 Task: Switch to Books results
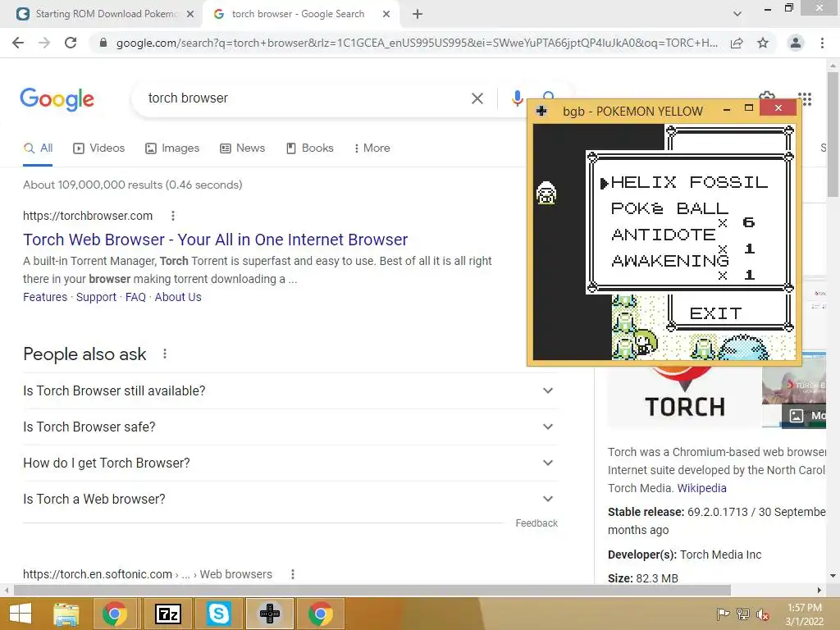point(310,148)
